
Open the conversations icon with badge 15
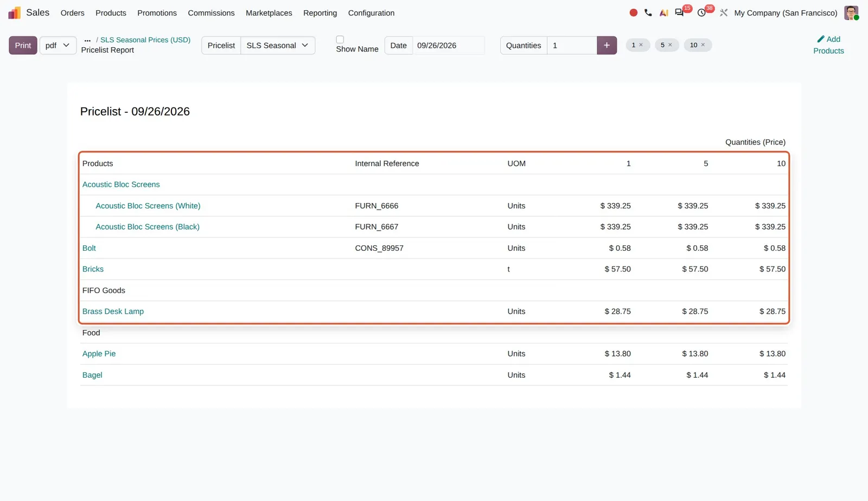tap(679, 12)
